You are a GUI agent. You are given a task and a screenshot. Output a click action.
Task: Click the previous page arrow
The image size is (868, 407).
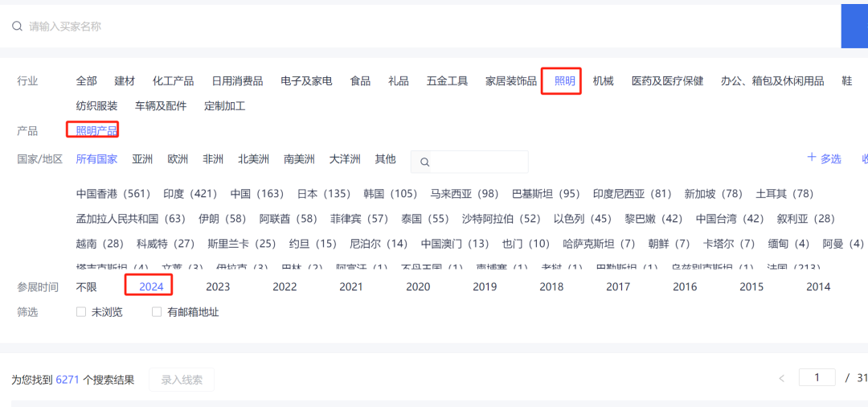[782, 379]
